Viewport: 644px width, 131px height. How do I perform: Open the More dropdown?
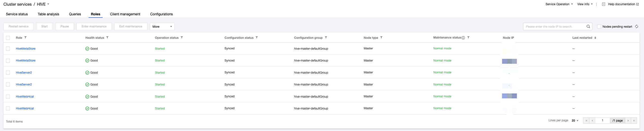[x=162, y=26]
